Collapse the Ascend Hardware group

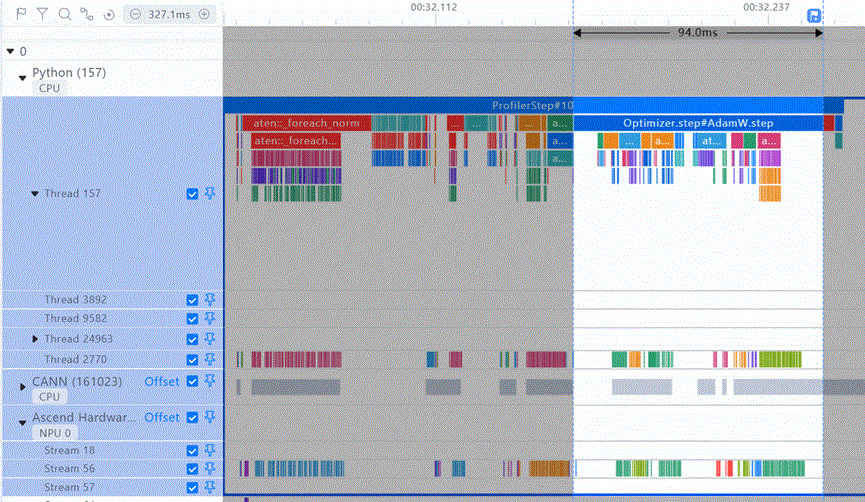point(23,423)
